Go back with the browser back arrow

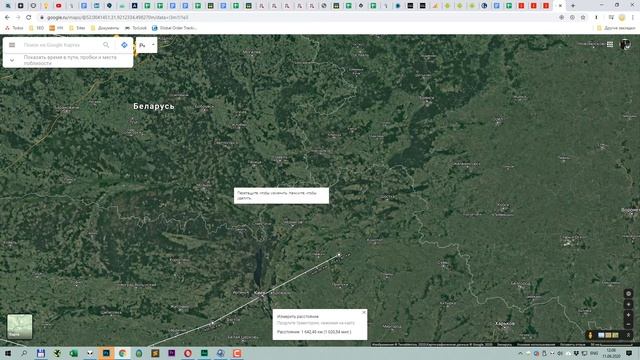click(7, 18)
